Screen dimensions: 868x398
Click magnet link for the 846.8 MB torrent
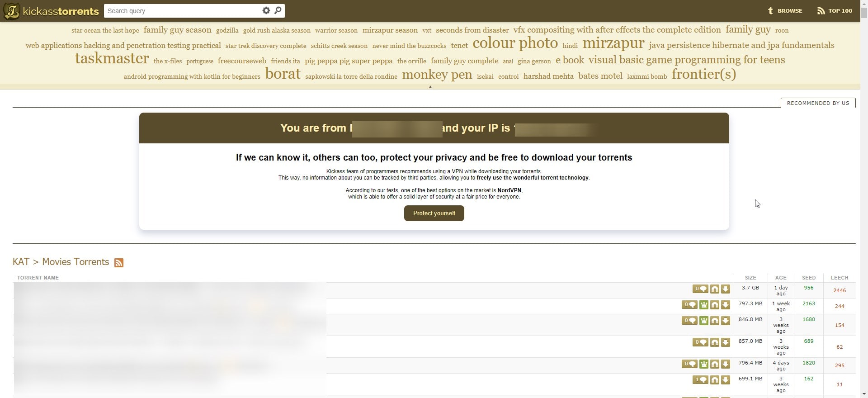715,321
